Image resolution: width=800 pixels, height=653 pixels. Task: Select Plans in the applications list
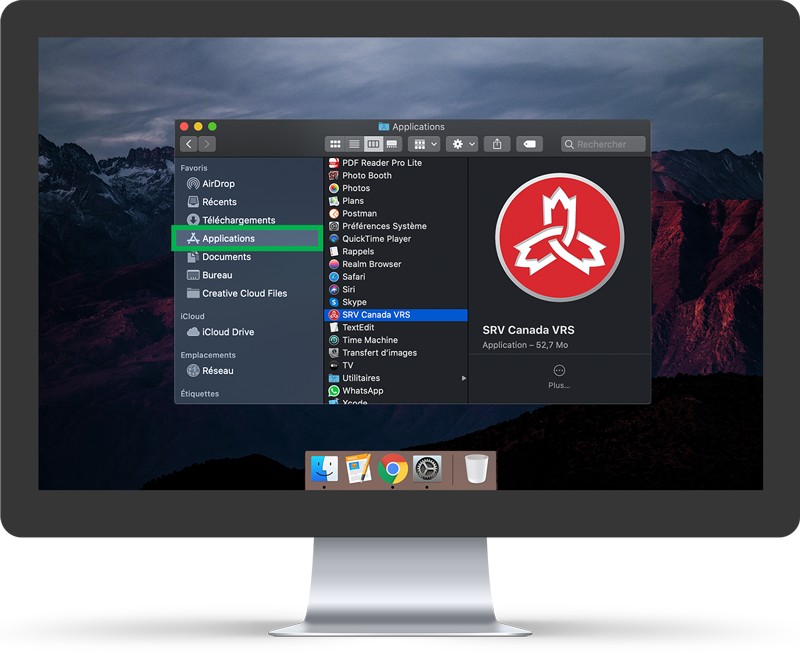(396, 201)
